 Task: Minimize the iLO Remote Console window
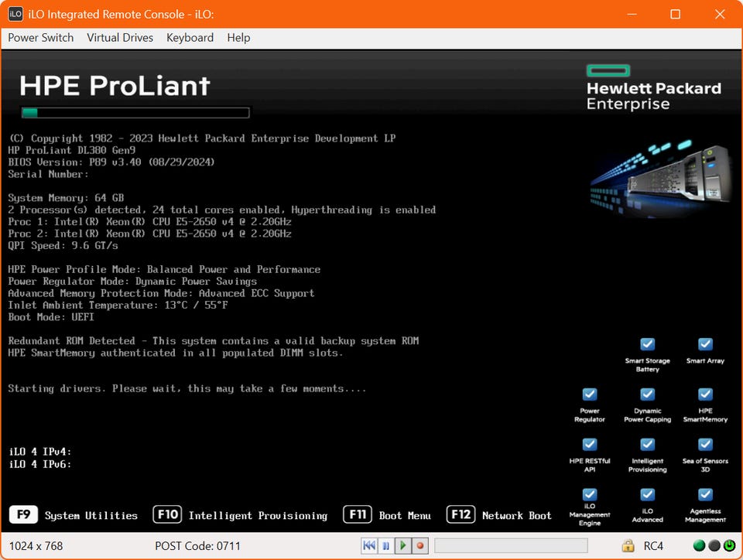click(x=632, y=14)
